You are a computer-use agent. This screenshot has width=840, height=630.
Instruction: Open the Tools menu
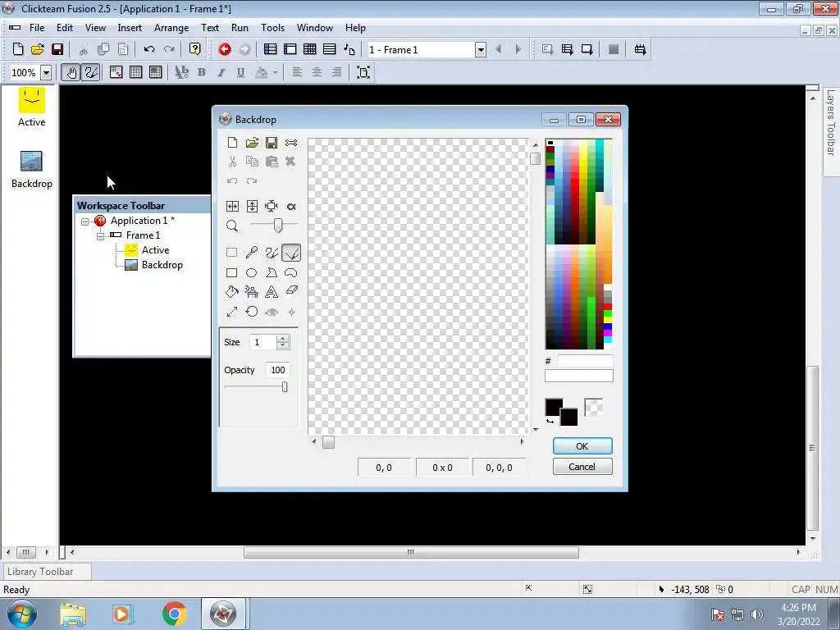[x=272, y=28]
